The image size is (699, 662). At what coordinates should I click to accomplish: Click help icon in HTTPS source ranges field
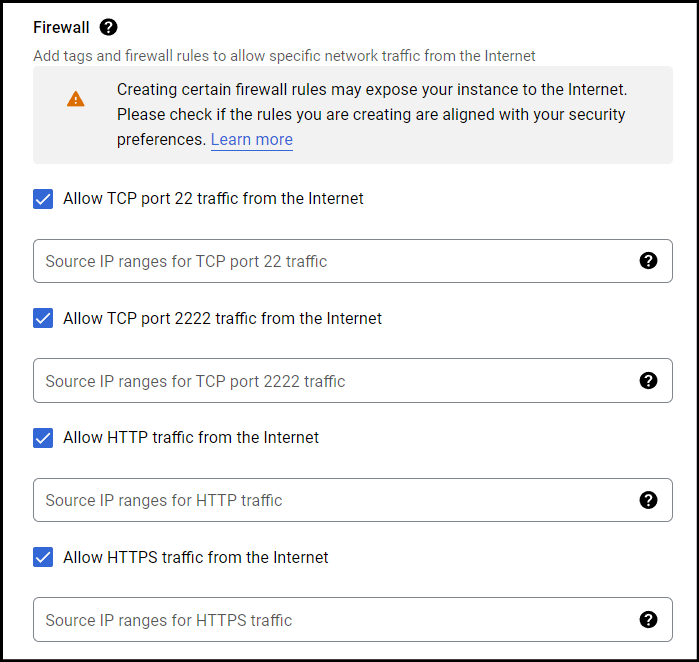pos(648,620)
